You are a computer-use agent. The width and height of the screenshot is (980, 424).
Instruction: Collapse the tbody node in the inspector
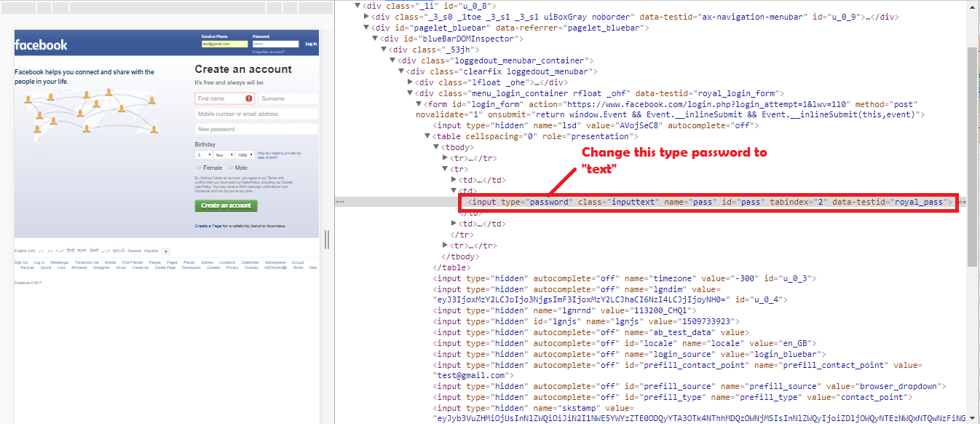pyautogui.click(x=435, y=146)
